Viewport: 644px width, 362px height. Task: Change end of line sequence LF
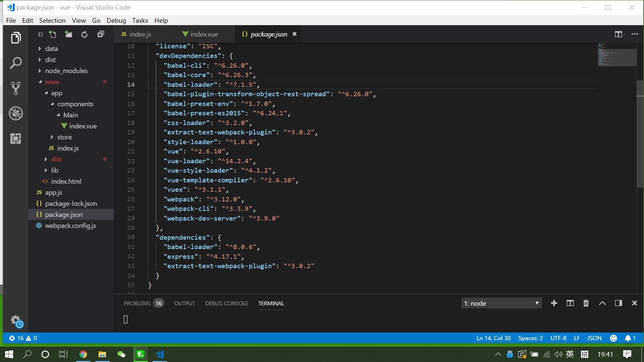coord(577,338)
